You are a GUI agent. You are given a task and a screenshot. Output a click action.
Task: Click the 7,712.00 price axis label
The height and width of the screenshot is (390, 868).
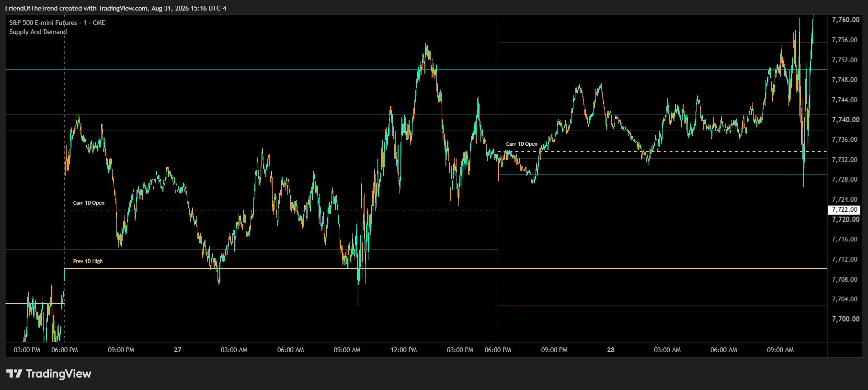[845, 259]
